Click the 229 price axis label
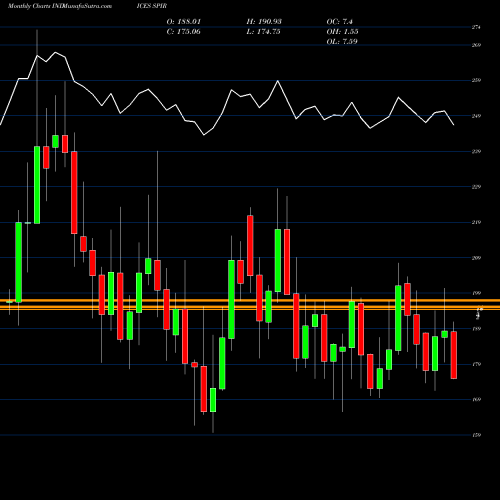500x500 pixels. [x=476, y=187]
